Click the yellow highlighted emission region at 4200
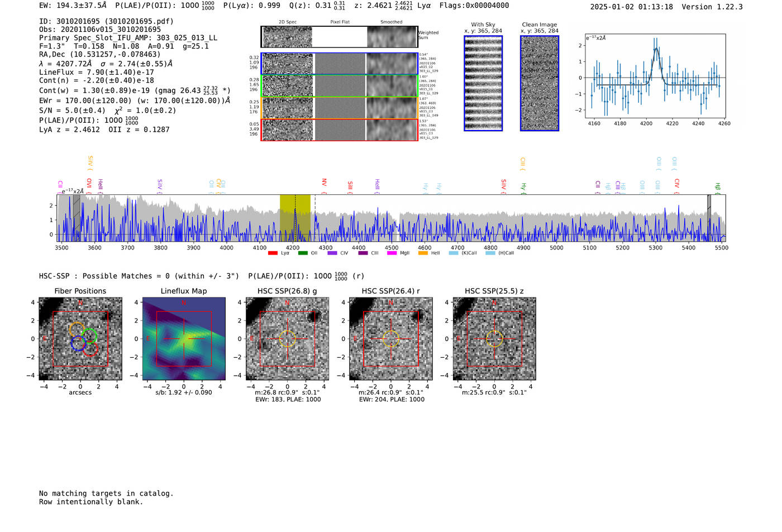The height and width of the screenshot is (532, 782). tap(295, 218)
